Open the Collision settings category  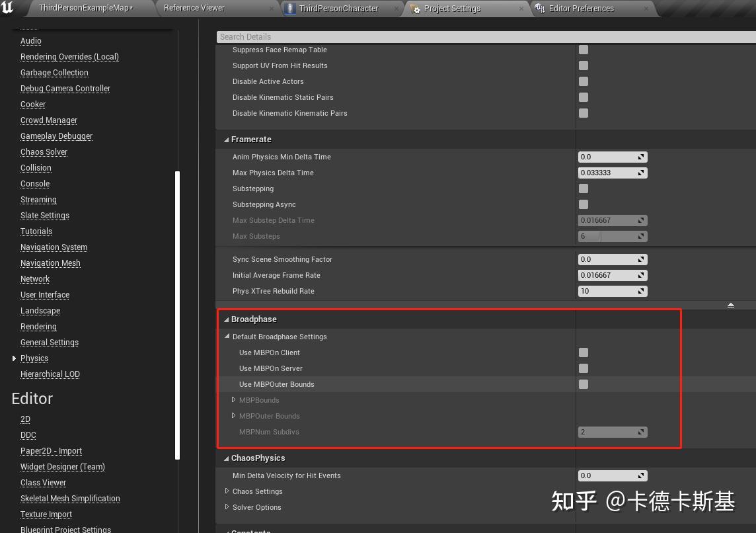36,167
